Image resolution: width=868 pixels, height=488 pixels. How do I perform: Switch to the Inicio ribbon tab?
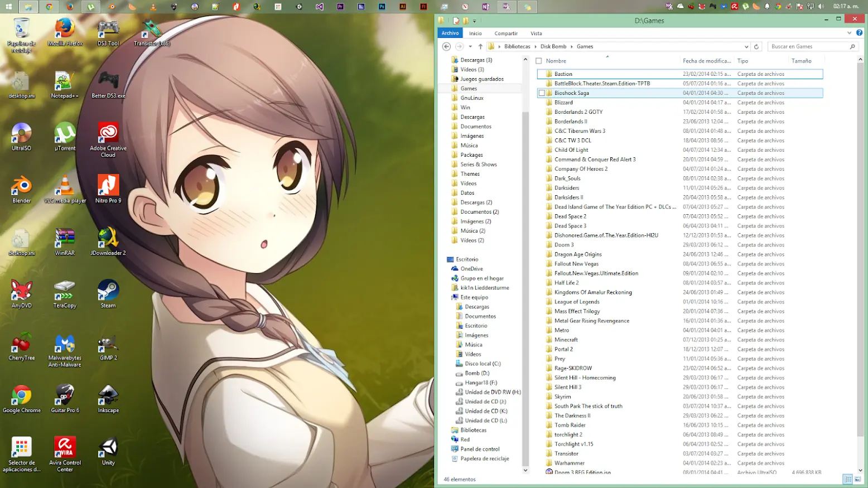click(475, 33)
